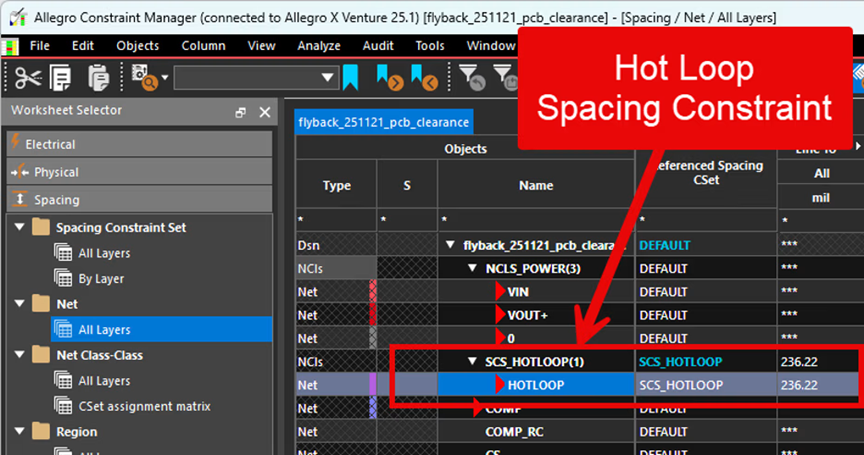The width and height of the screenshot is (864, 455).
Task: Undock the Worksheet Selector panel
Action: coord(240,112)
